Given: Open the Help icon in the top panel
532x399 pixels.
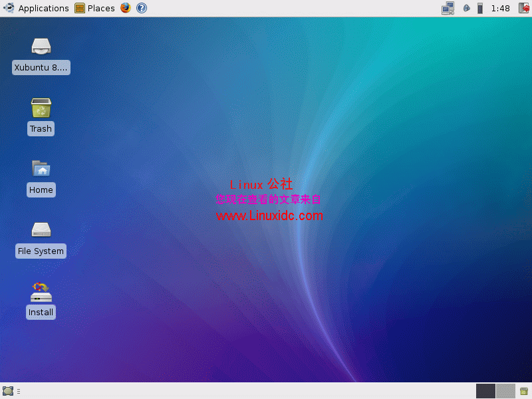Looking at the screenshot, I should coord(141,8).
